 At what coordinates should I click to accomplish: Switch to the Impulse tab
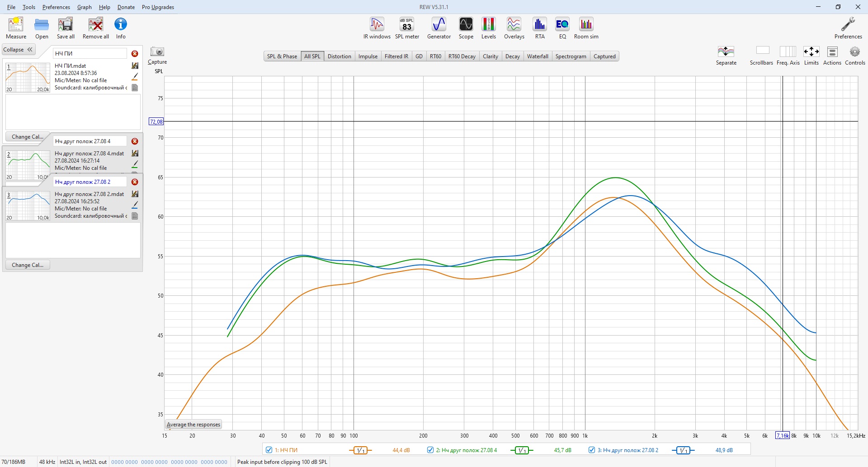[x=368, y=56]
